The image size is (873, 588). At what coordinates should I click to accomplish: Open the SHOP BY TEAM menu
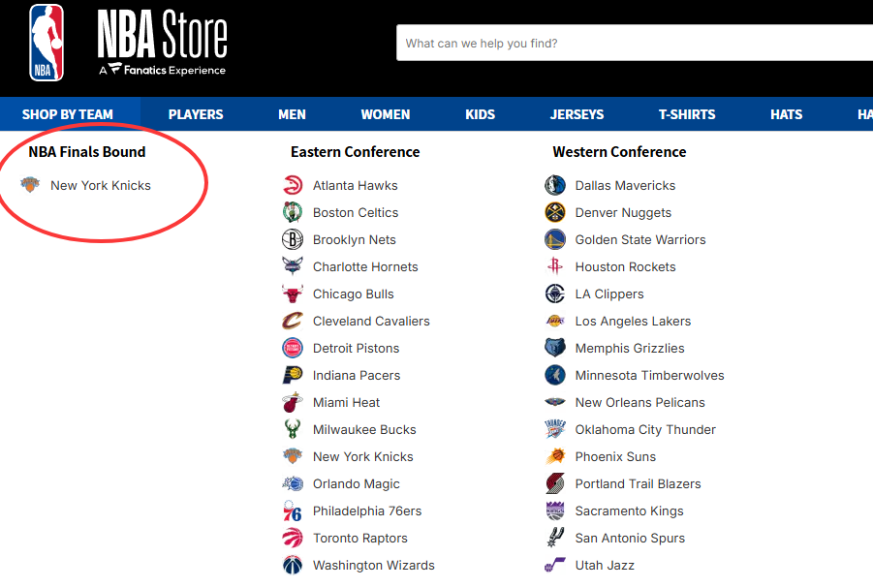point(68,114)
